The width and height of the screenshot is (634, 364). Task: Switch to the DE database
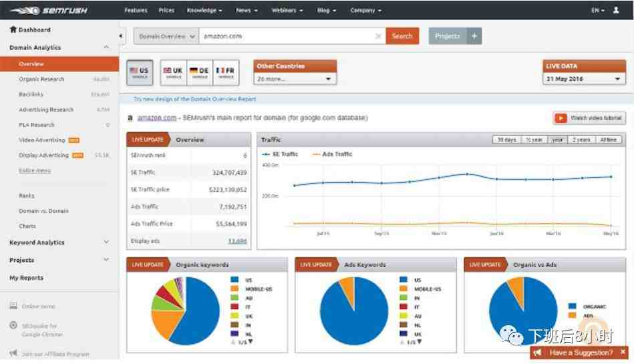pos(200,72)
